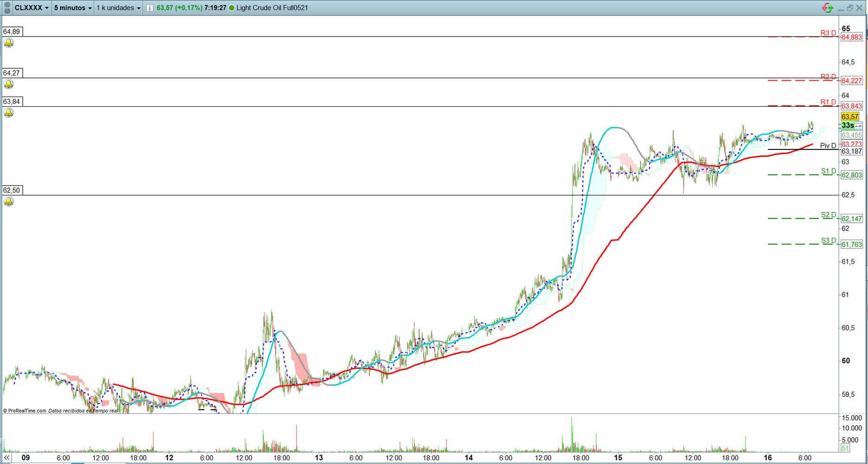Click the double-arrow scroll back icon
The width and height of the screenshot is (868, 464).
tap(6, 458)
